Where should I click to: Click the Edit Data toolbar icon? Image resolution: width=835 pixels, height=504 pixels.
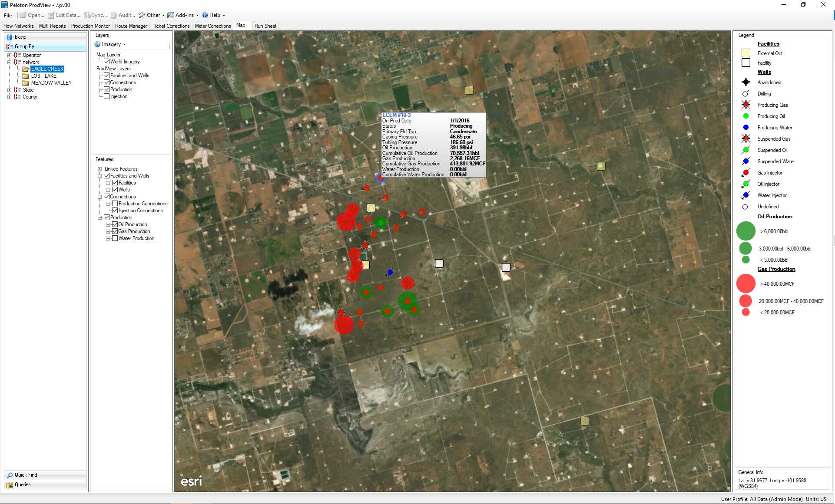51,15
